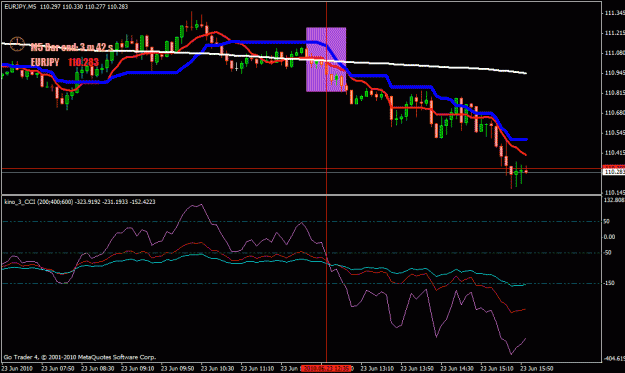
Task: Click the 23 Jun 09:50 time axis label
Action: pos(177,369)
